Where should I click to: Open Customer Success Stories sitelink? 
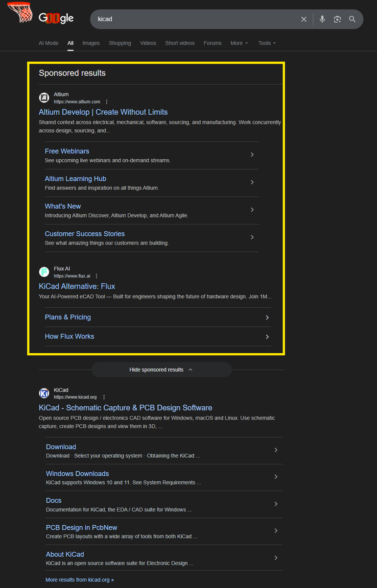tap(85, 234)
